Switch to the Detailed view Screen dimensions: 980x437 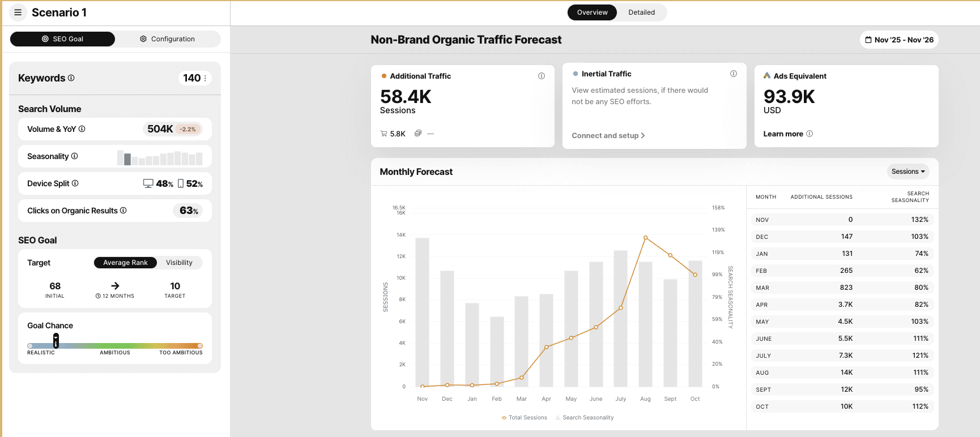[641, 12]
